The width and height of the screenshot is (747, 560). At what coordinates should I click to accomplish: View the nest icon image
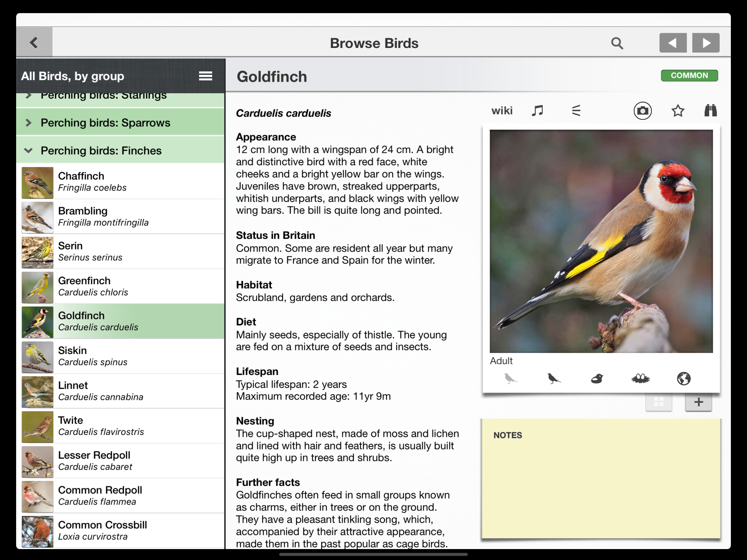pos(640,379)
